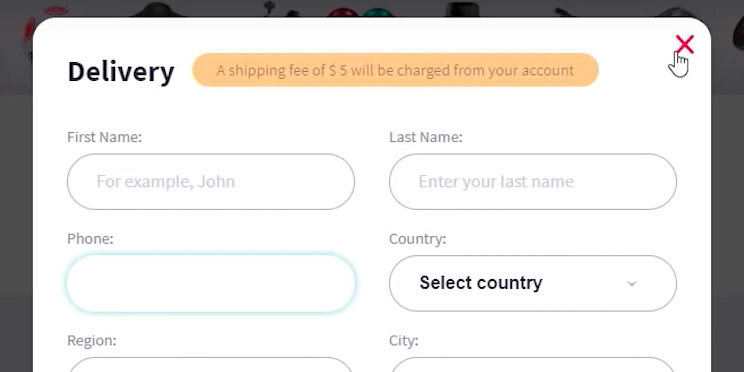Focus the First Name input field

pyautogui.click(x=211, y=181)
